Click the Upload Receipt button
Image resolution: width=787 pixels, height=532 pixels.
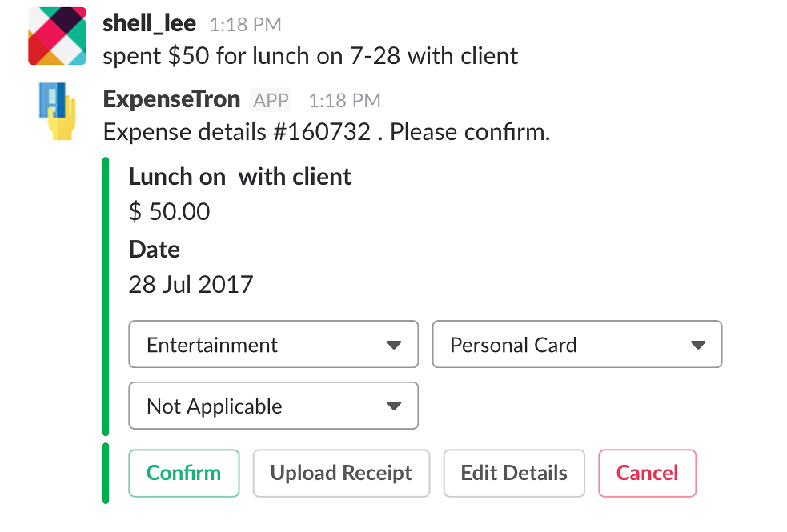click(341, 473)
